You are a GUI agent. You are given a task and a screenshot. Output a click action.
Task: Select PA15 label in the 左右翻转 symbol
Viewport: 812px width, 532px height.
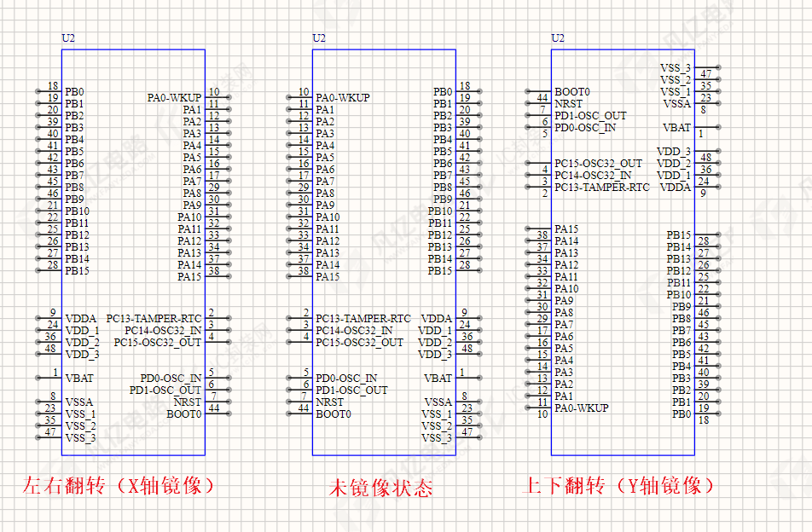point(189,277)
